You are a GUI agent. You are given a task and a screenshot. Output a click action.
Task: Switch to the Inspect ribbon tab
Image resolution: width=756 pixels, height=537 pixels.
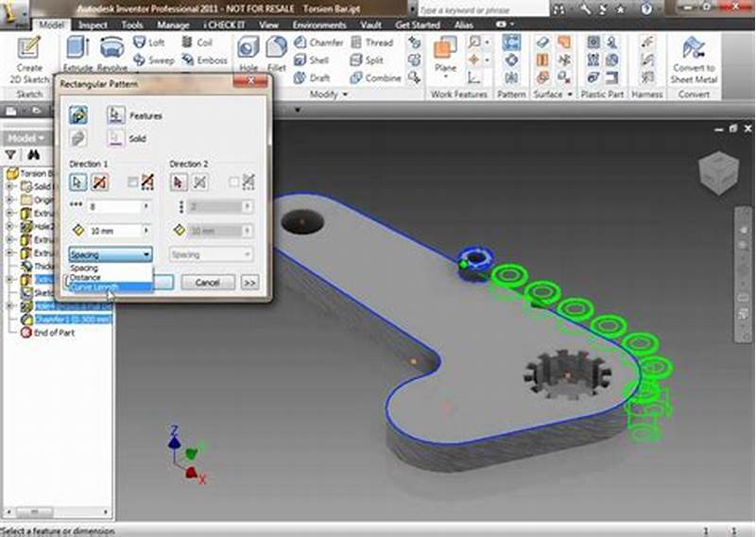click(x=93, y=26)
